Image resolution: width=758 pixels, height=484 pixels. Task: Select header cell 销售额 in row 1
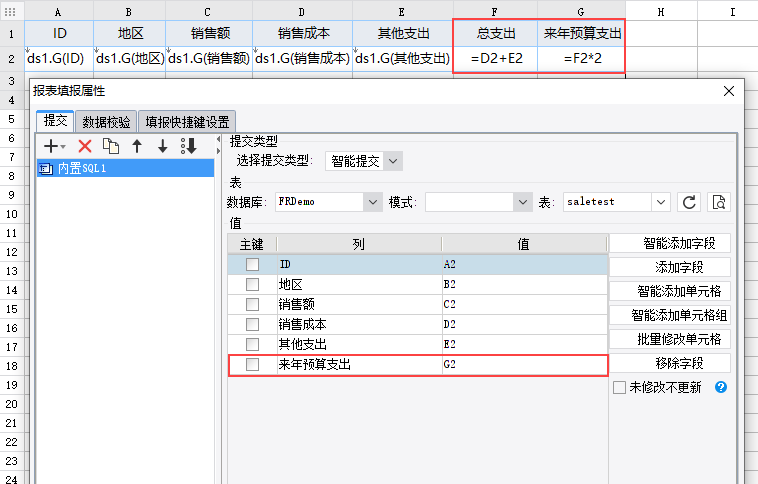click(209, 33)
